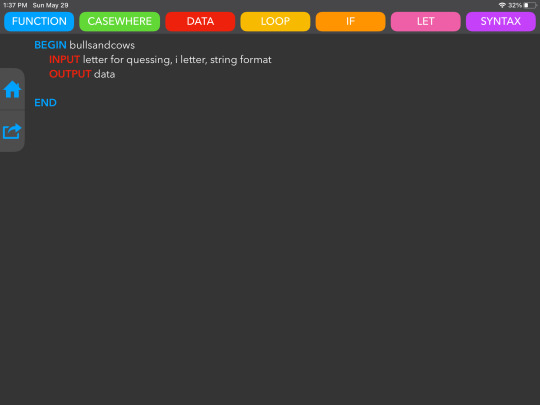
Task: Click the red INPUT keyword
Action: pos(64,60)
